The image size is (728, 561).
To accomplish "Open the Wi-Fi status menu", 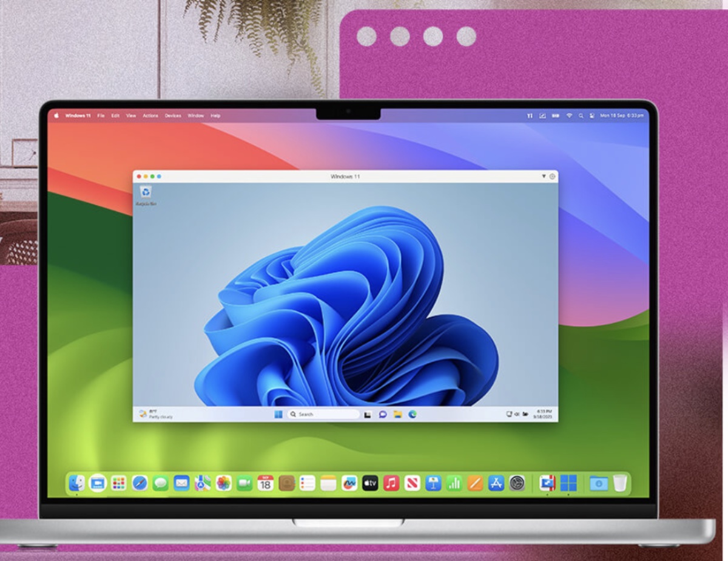I will 569,115.
